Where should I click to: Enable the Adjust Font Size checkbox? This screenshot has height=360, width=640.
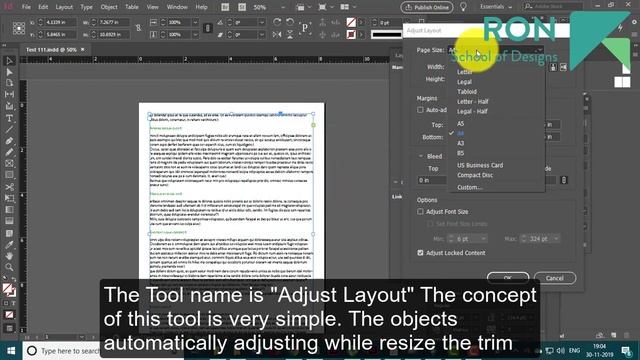pos(420,211)
